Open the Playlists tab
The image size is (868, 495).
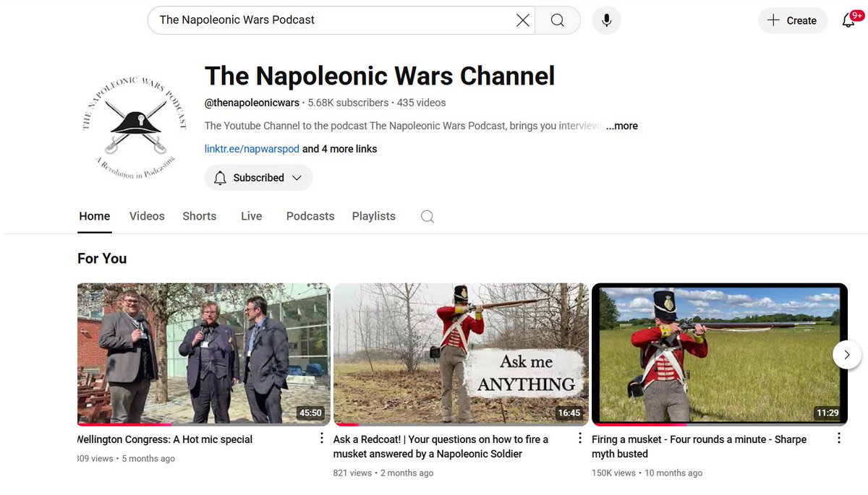click(374, 216)
